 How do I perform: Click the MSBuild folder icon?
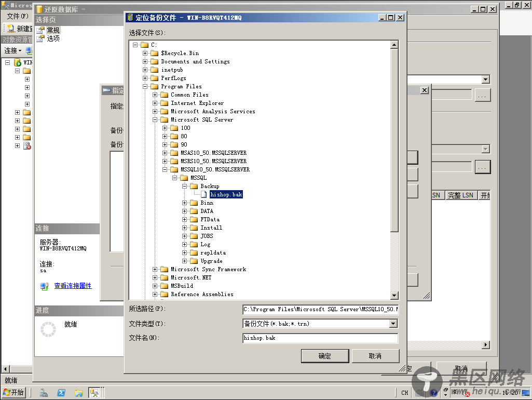click(x=164, y=286)
